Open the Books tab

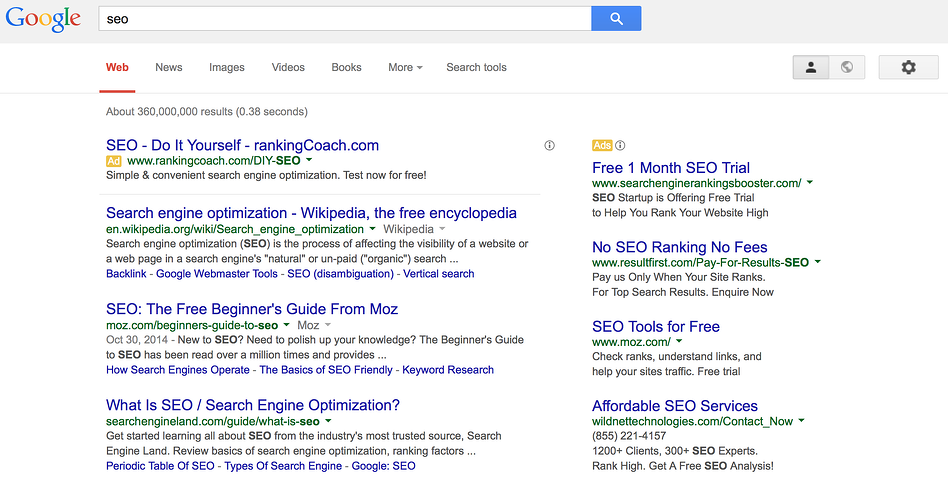346,67
